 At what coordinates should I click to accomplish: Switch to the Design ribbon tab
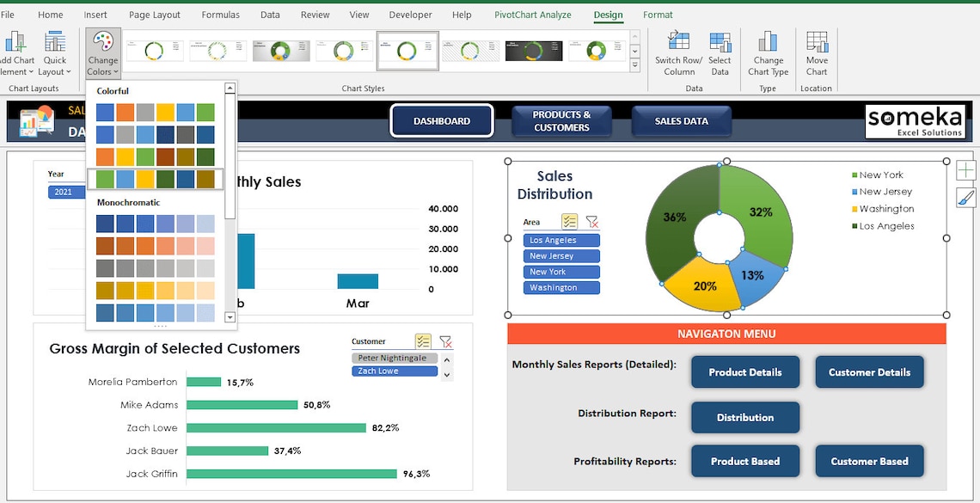[x=608, y=15]
